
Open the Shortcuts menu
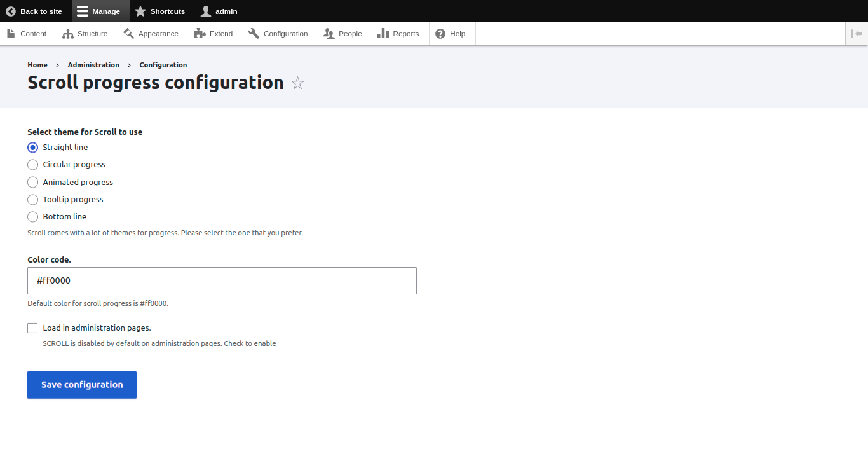[x=160, y=11]
